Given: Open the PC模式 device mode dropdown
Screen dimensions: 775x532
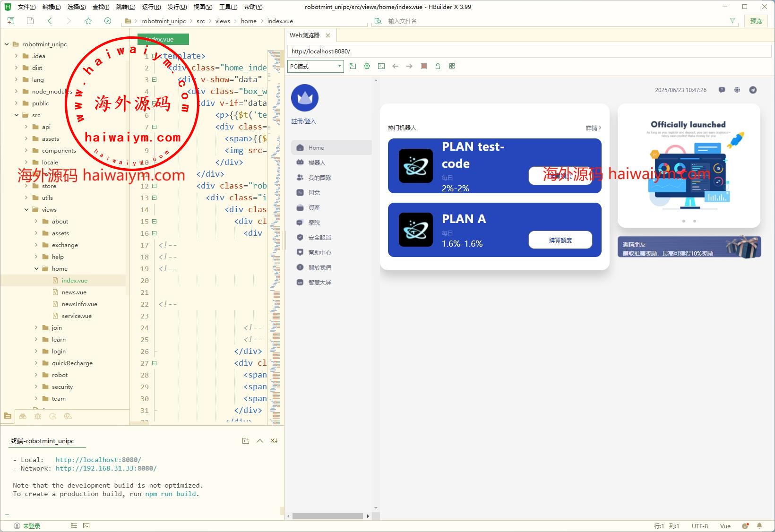Looking at the screenshot, I should coord(315,66).
